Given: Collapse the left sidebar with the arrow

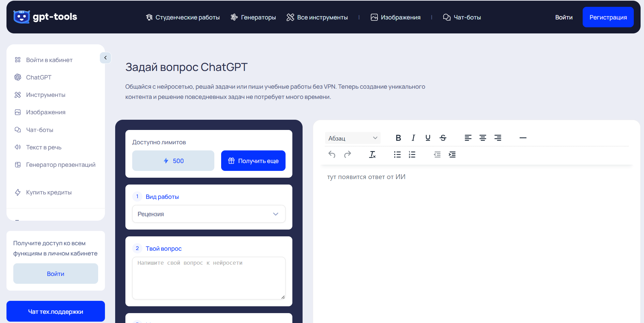Looking at the screenshot, I should pyautogui.click(x=105, y=58).
